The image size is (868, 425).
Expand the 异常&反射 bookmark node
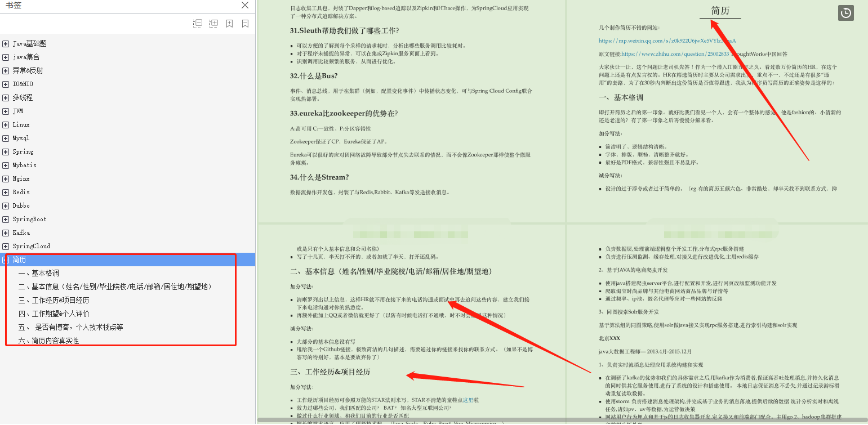point(6,70)
